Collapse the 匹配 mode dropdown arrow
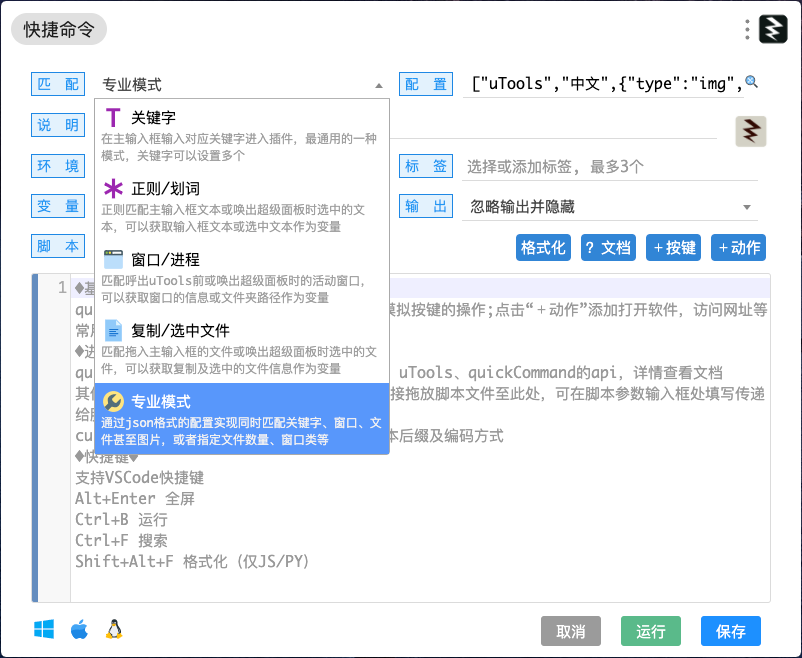The height and width of the screenshot is (658, 802). [x=378, y=85]
